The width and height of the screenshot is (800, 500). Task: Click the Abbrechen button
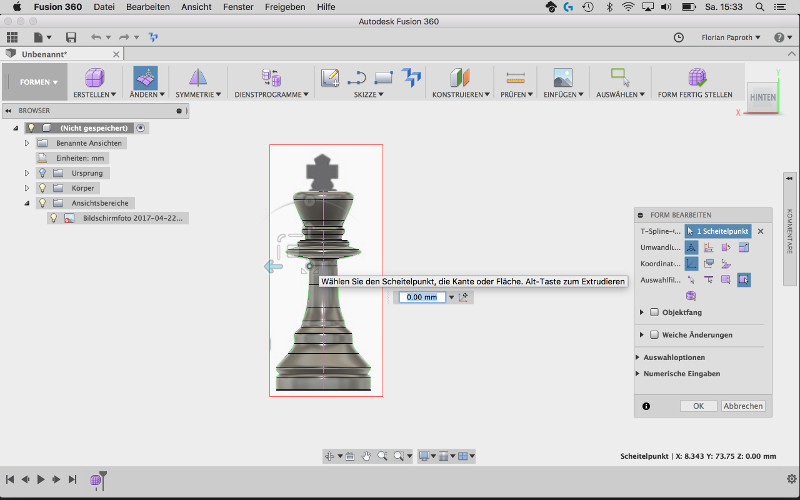(x=743, y=406)
